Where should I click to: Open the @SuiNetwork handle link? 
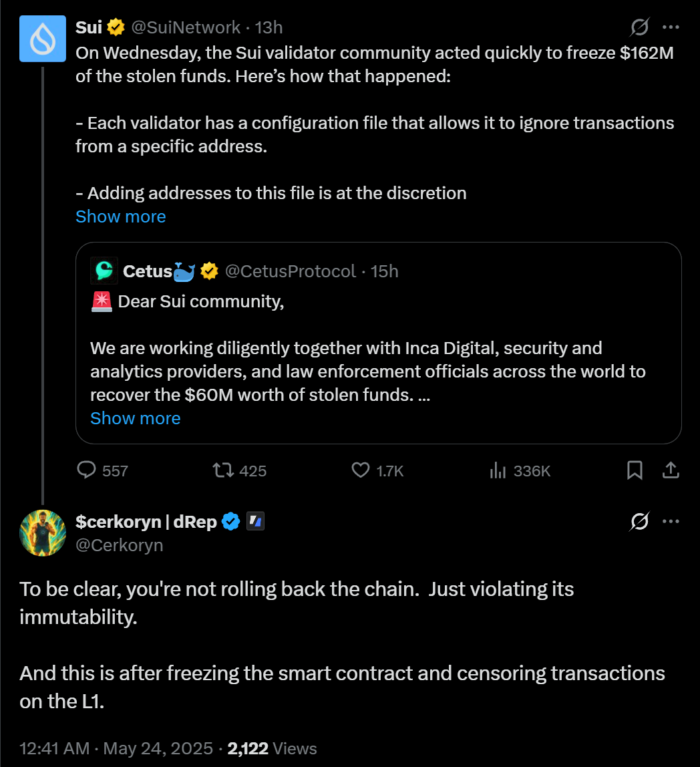186,27
